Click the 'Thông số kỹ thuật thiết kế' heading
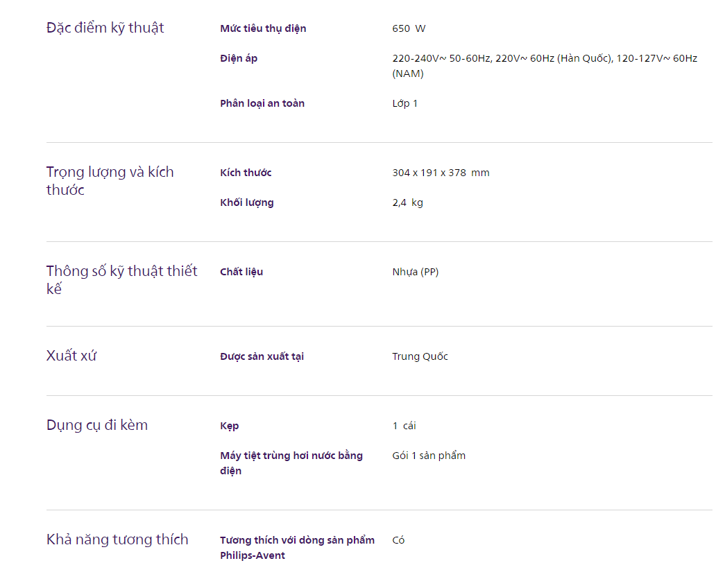The image size is (725, 588). click(121, 279)
